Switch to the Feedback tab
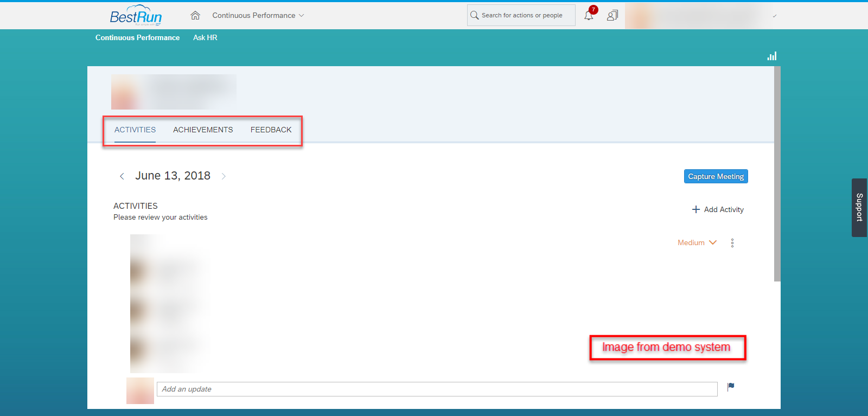The width and height of the screenshot is (868, 416). [271, 130]
